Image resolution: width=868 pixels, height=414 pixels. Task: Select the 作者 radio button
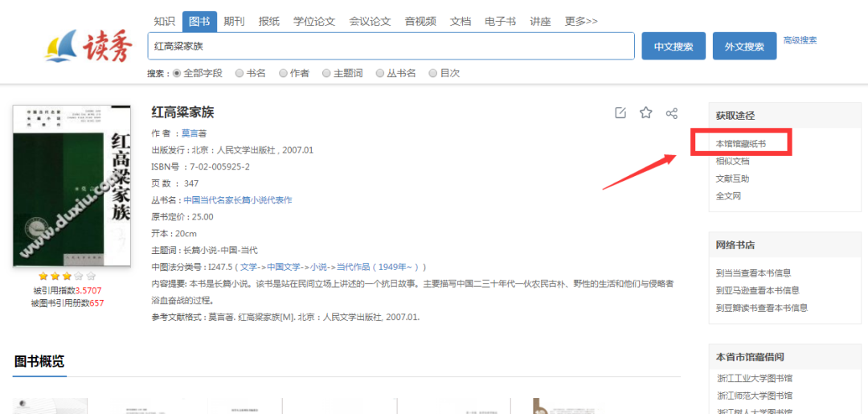[x=283, y=73]
